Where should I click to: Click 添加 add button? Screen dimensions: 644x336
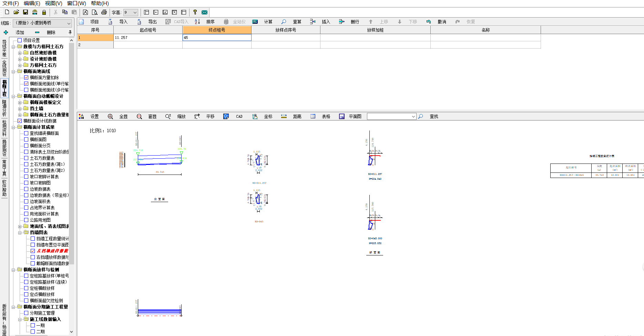(x=14, y=32)
